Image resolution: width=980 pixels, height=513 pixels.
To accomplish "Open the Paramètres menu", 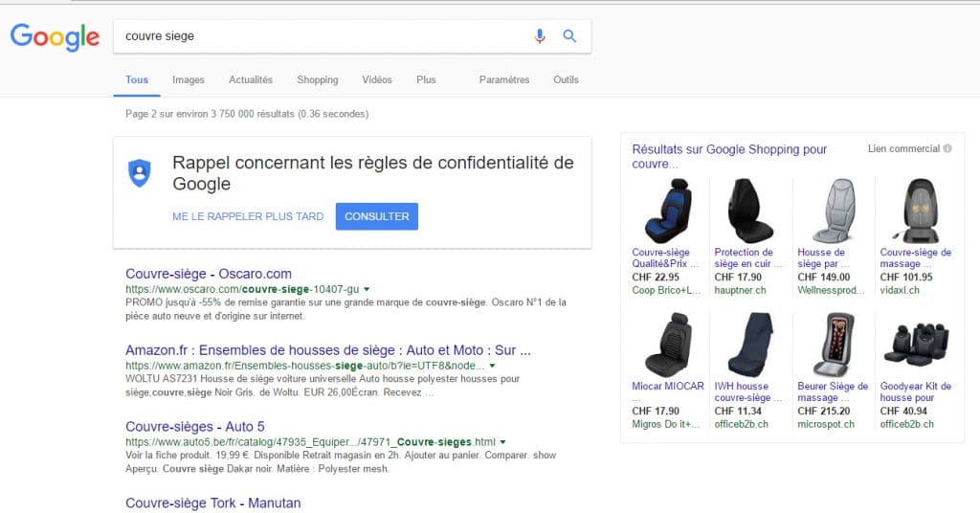I will [x=504, y=80].
